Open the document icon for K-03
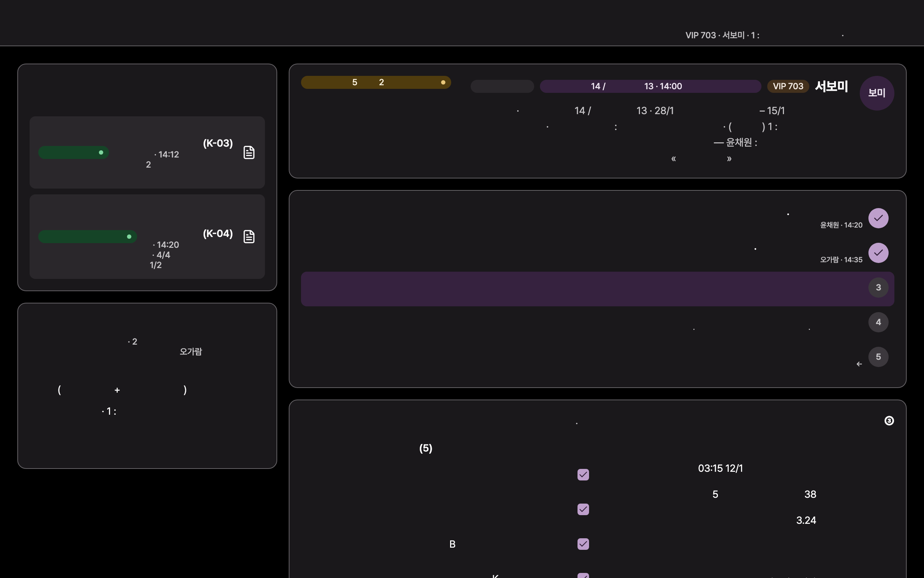The image size is (924, 578). (249, 152)
